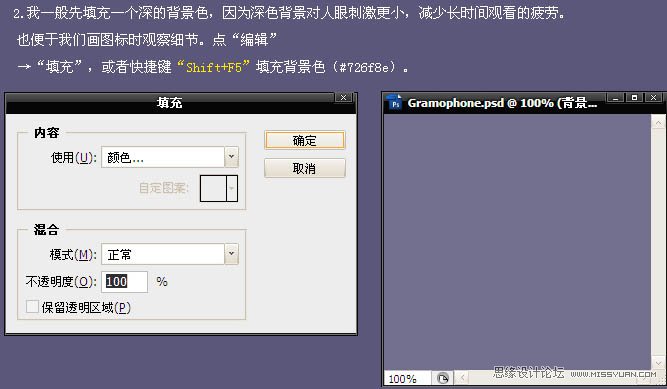
Task: Click the scroll down arrow in document window
Action: [658, 363]
